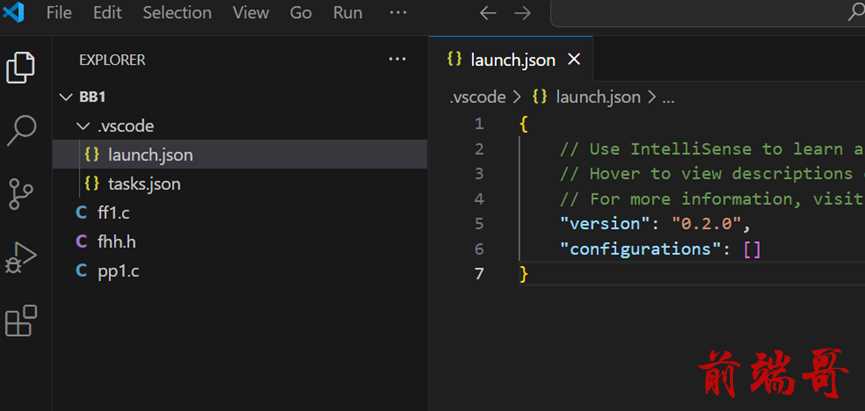
Task: Open the Extensions view icon
Action: 21,321
